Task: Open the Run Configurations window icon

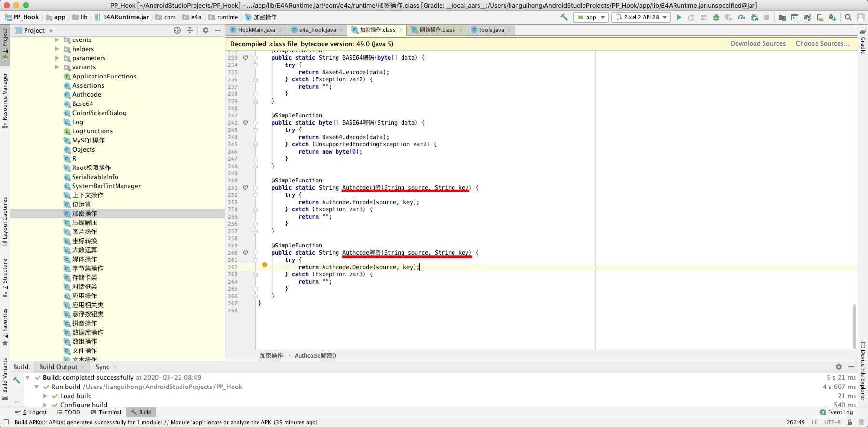Action: [795, 17]
